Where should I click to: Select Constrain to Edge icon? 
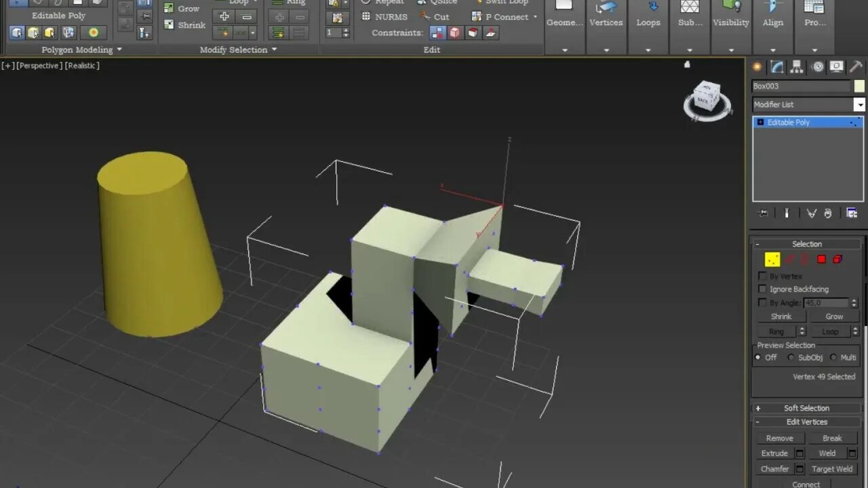(455, 33)
